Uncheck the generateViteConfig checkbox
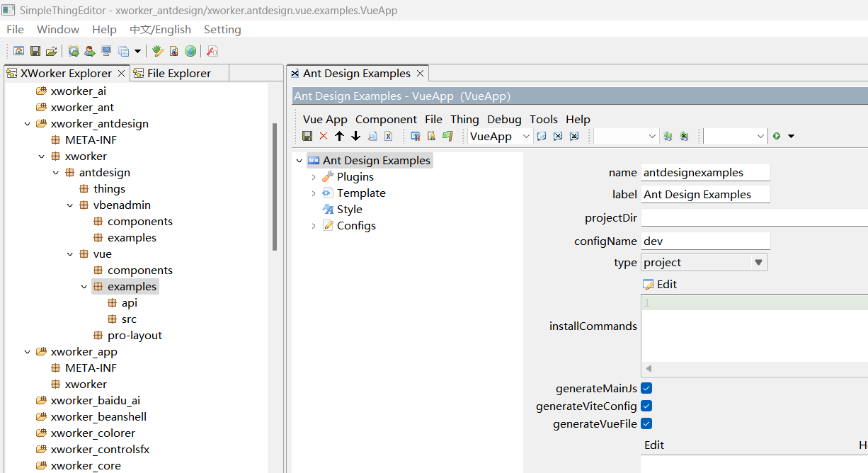This screenshot has height=473, width=868. click(x=646, y=406)
